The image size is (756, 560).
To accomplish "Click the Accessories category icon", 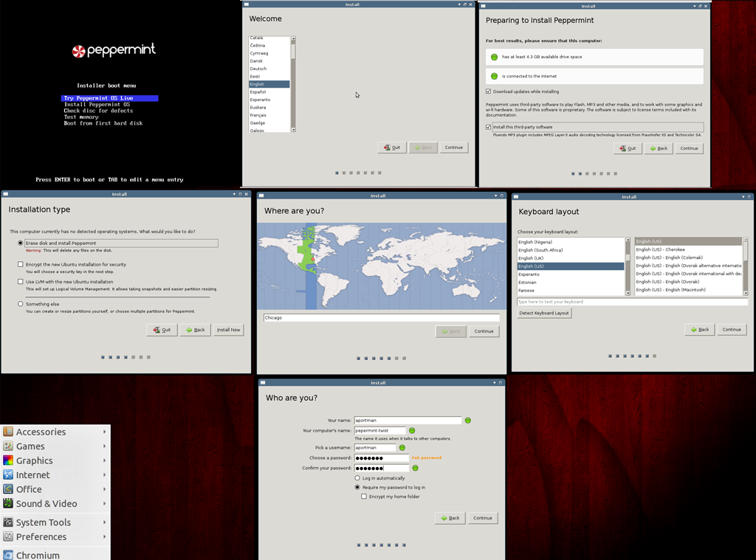I will 8,432.
